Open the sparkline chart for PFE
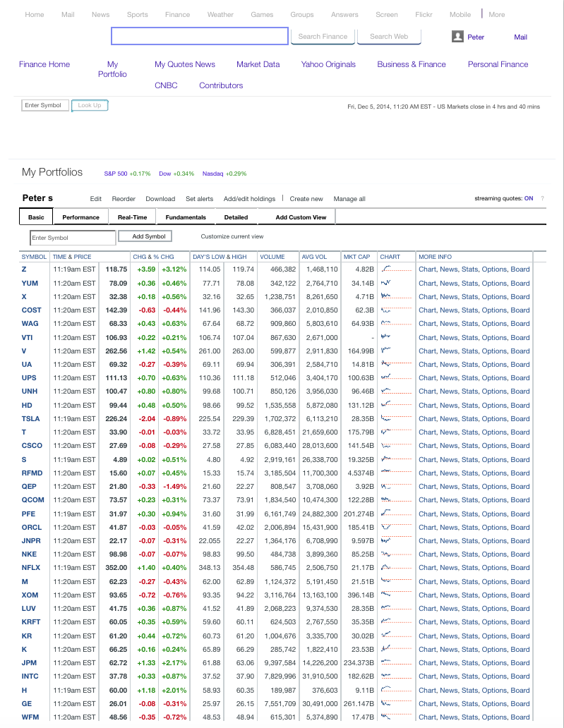Screen dimensions: 564x728 396,514
